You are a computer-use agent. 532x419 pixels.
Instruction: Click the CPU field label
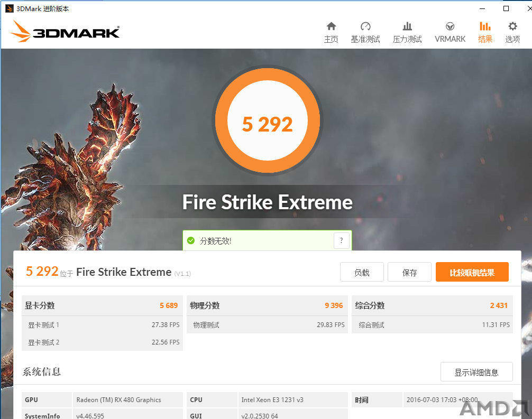click(196, 399)
